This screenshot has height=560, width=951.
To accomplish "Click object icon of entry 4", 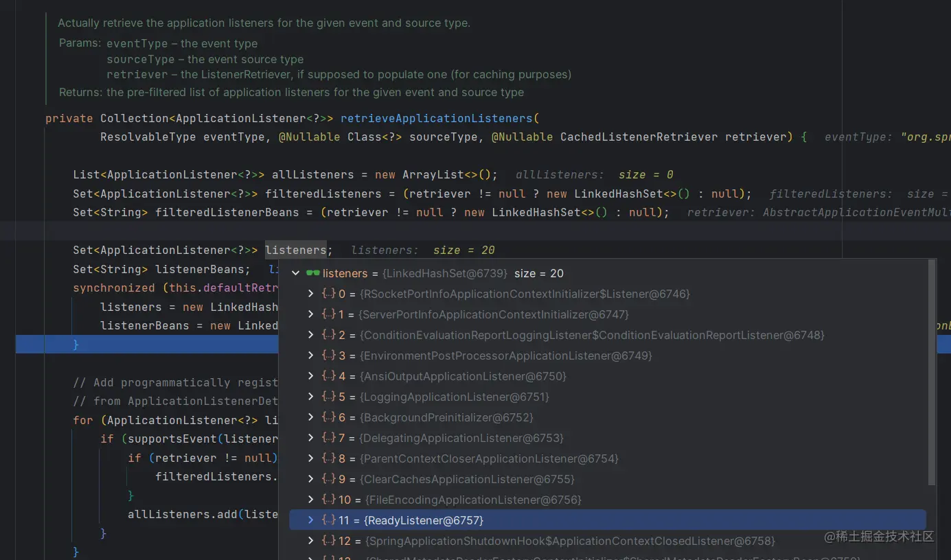I will tap(328, 376).
